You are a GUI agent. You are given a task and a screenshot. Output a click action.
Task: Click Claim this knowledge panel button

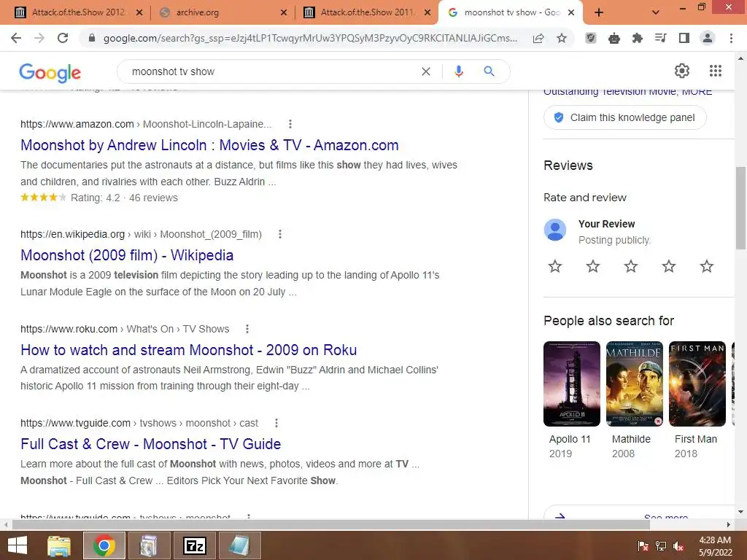[624, 117]
